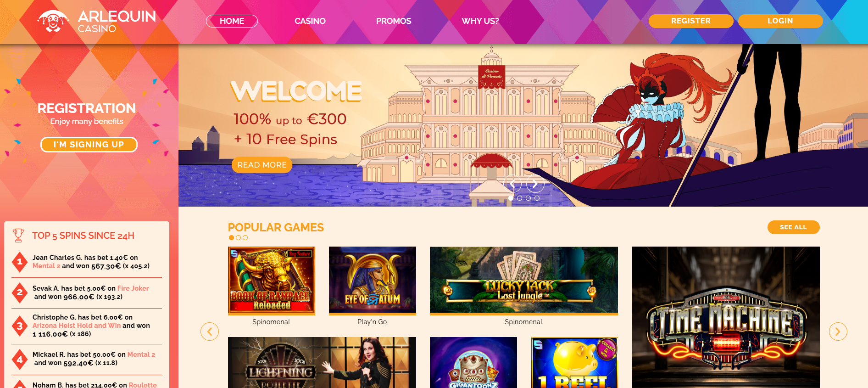Select second Popular Games page dot
868x388 pixels.
238,238
